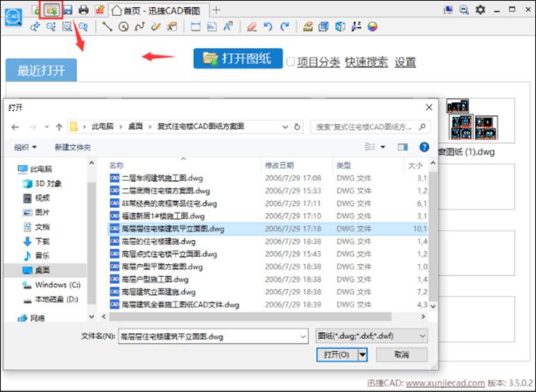Click the refresh button beside path bar

(297, 127)
